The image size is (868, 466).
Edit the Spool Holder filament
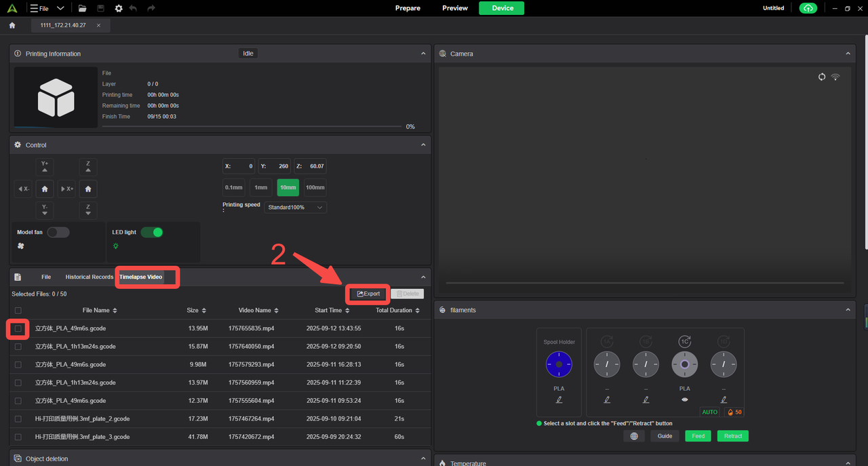[x=559, y=400]
